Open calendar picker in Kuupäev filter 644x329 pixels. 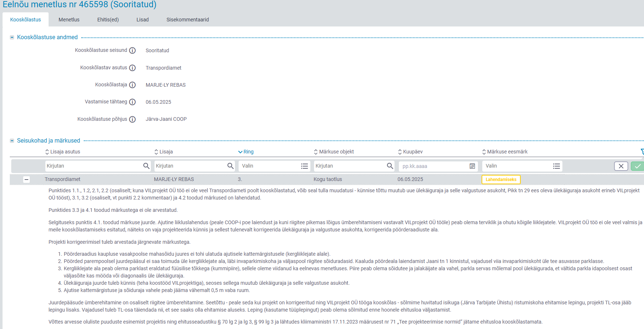(472, 166)
